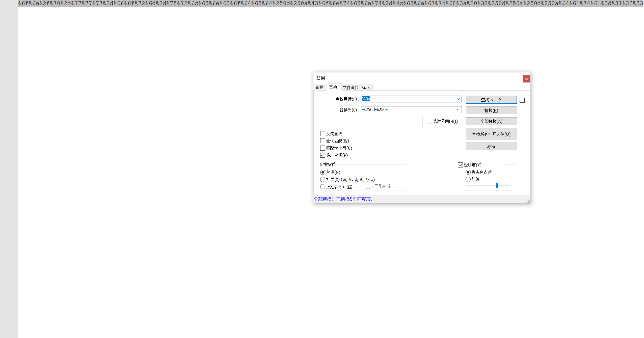The height and width of the screenshot is (338, 644).
Task: Switch to the 查找 tab
Action: (x=319, y=88)
